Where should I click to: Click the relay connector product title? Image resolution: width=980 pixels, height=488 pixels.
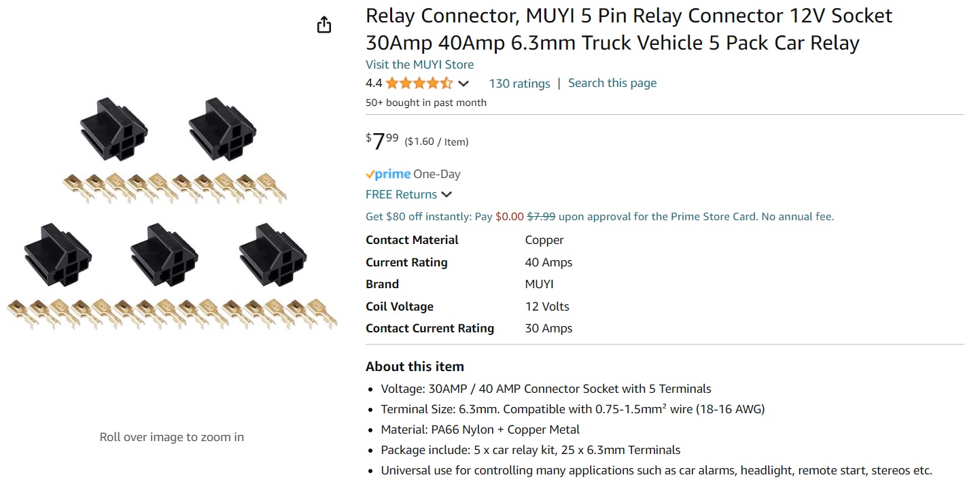(x=629, y=29)
